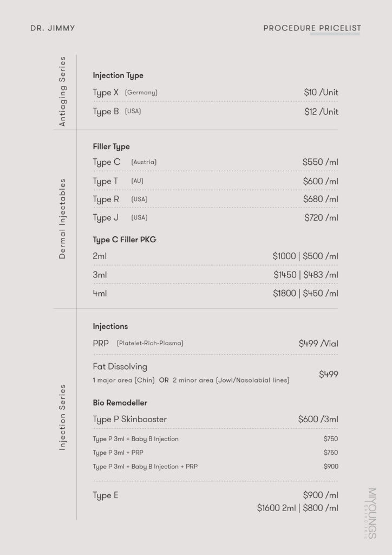This screenshot has width=392, height=555.
Task: Click the Filler Type heading
Action: tap(111, 147)
